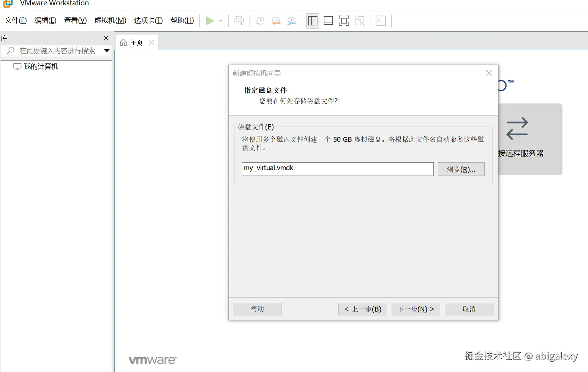Open the 虚拟机(M) menu
588x372 pixels.
[110, 20]
